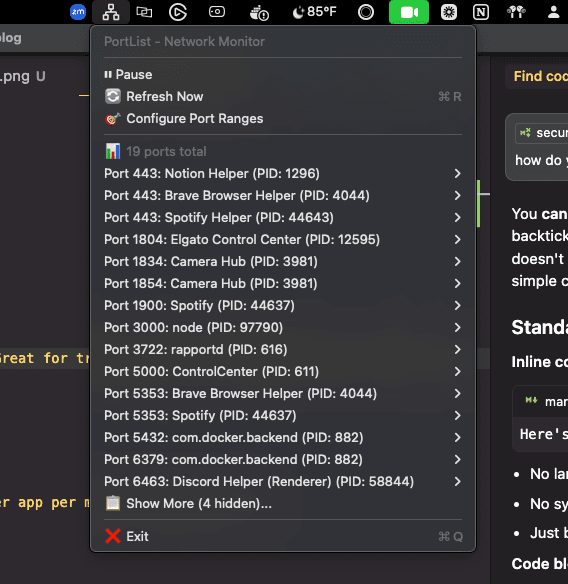The image size is (568, 584).
Task: Expand Port 1900 Spotify chevron
Action: click(457, 305)
